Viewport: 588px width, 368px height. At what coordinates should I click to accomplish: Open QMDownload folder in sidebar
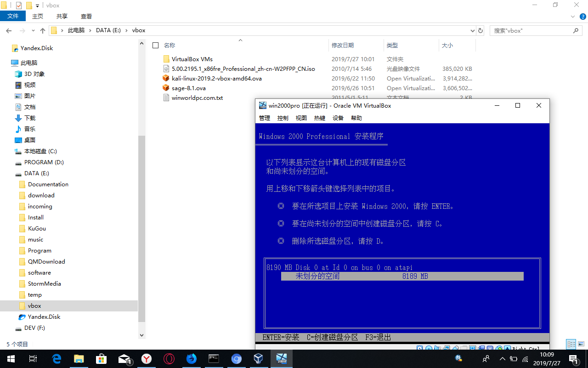46,261
